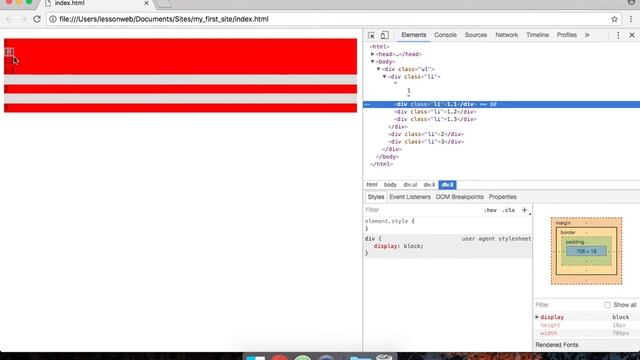This screenshot has height=360, width=640.
Task: Open Chrome's main menu dots
Action: [x=631, y=19]
